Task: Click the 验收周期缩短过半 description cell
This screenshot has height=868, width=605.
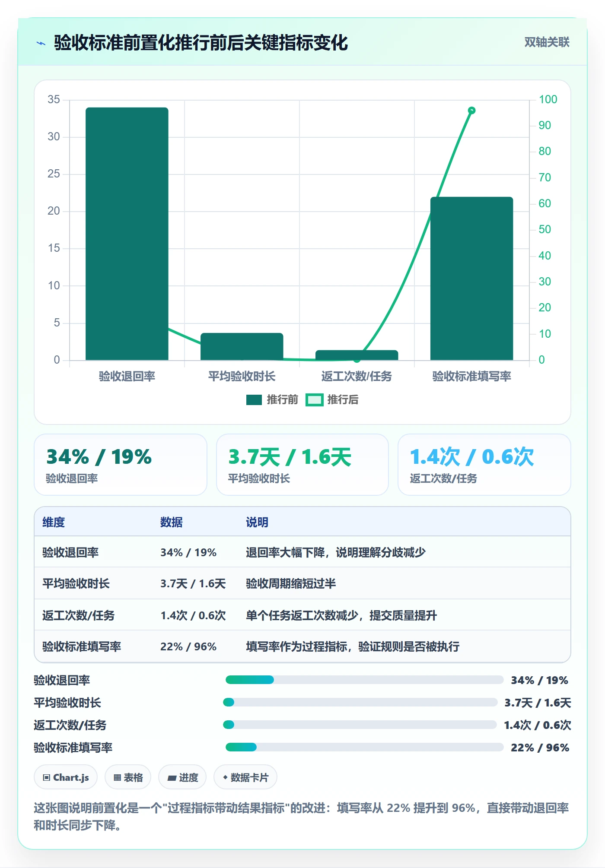Action: [291, 583]
